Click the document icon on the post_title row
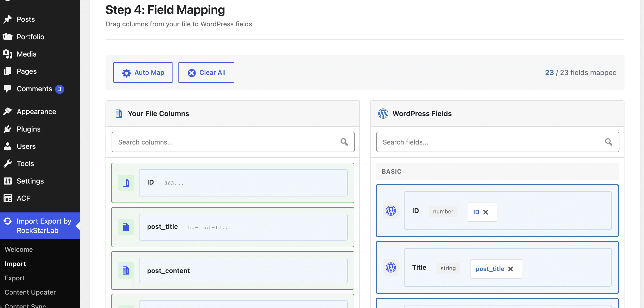The image size is (644, 308). pyautogui.click(x=126, y=227)
